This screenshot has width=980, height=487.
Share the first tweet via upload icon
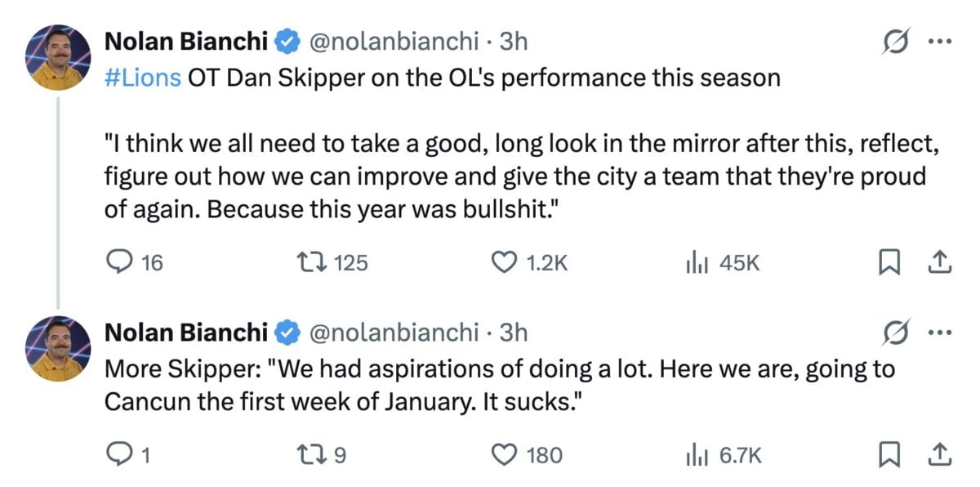[x=939, y=262]
